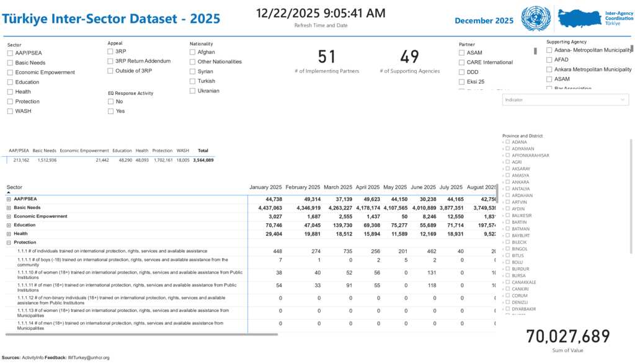Expand the ANKARA province tree node

coord(503,182)
